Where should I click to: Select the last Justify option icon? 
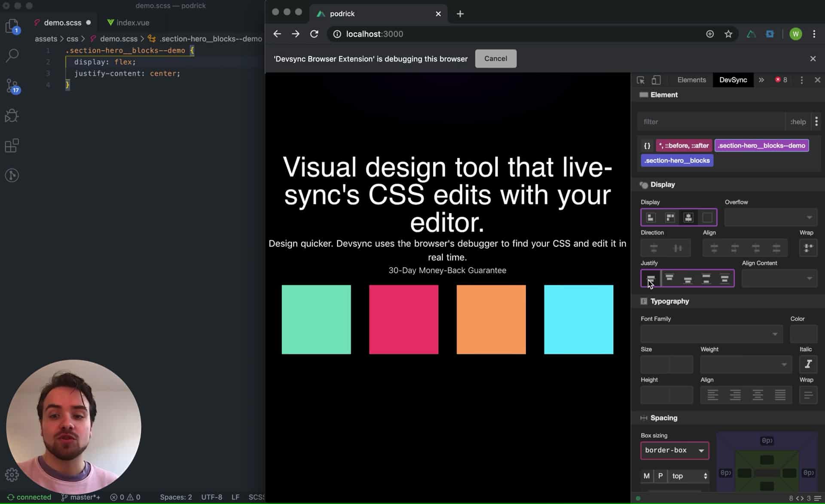[x=724, y=278]
